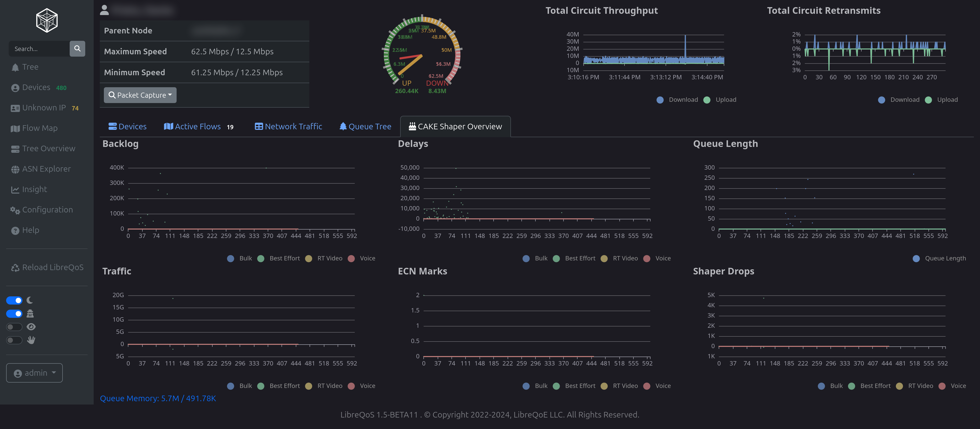This screenshot has height=429, width=980.
Task: Toggle the eye visibility switch
Action: click(15, 327)
